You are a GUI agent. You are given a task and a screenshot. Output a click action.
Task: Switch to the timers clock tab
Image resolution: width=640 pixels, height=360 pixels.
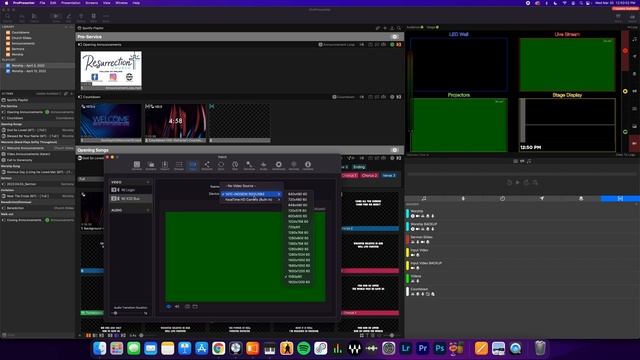tap(502, 198)
